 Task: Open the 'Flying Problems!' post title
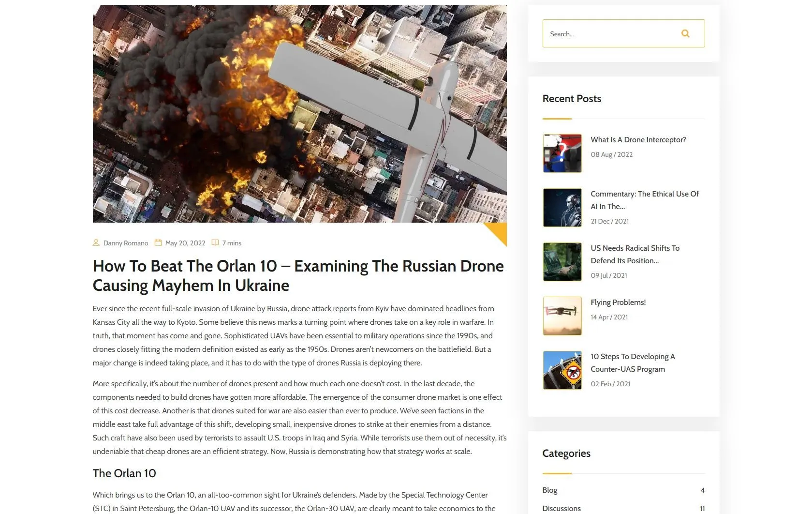click(618, 302)
